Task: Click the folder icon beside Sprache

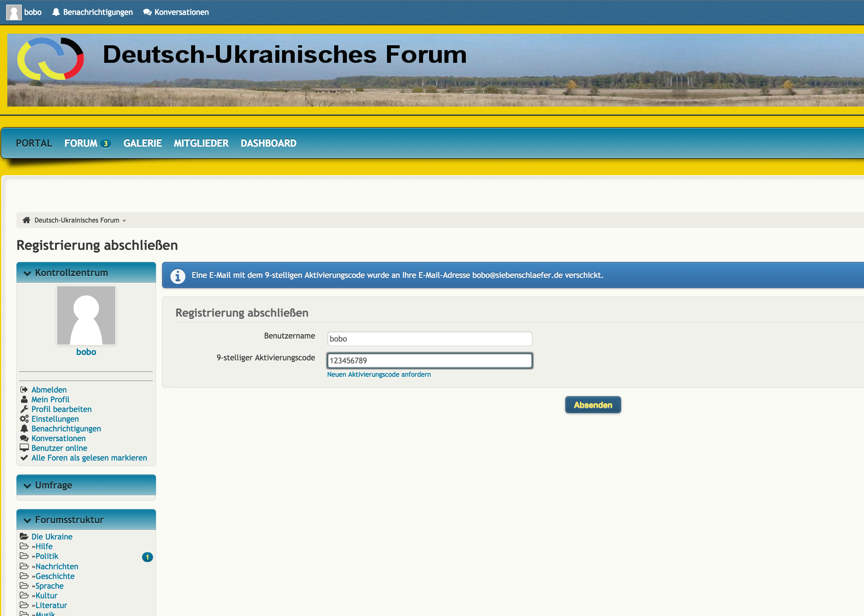Action: tap(24, 586)
